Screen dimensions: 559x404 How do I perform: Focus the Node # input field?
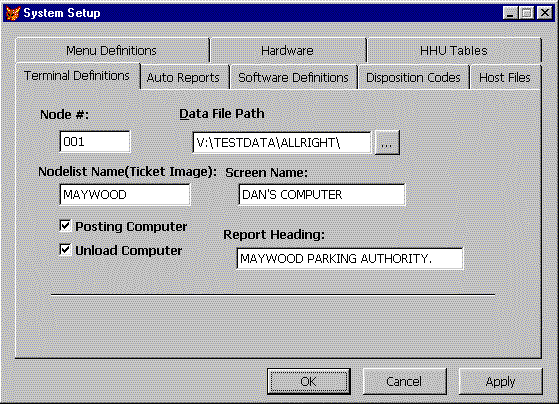pyautogui.click(x=95, y=142)
